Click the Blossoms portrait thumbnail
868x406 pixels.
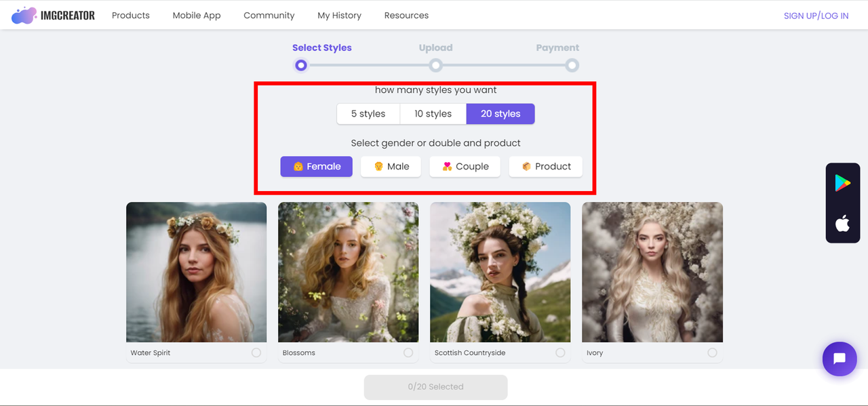(x=349, y=272)
